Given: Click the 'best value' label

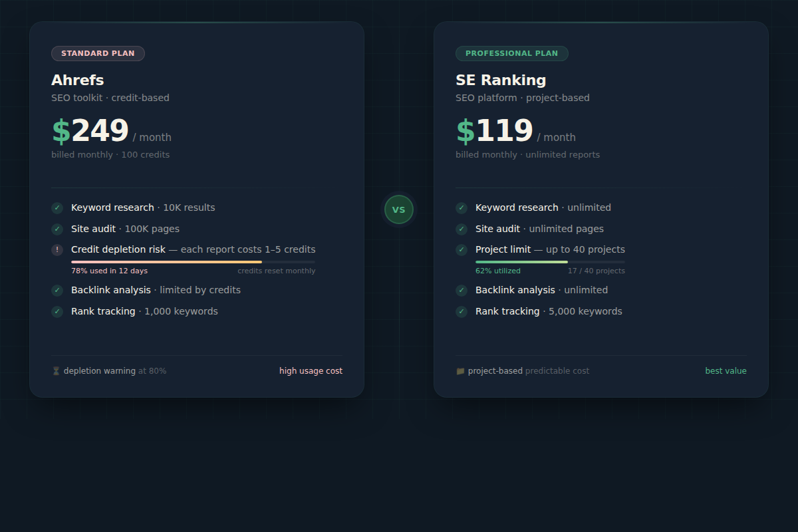Looking at the screenshot, I should (x=726, y=371).
